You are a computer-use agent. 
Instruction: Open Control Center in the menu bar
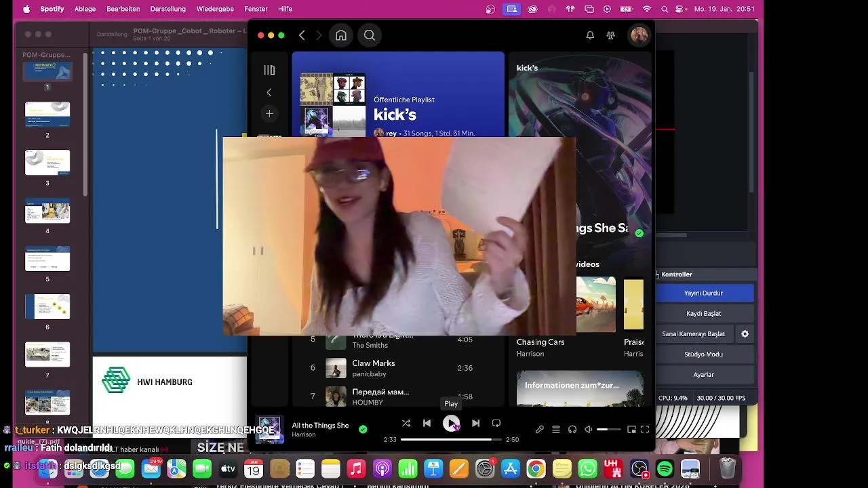click(x=680, y=9)
